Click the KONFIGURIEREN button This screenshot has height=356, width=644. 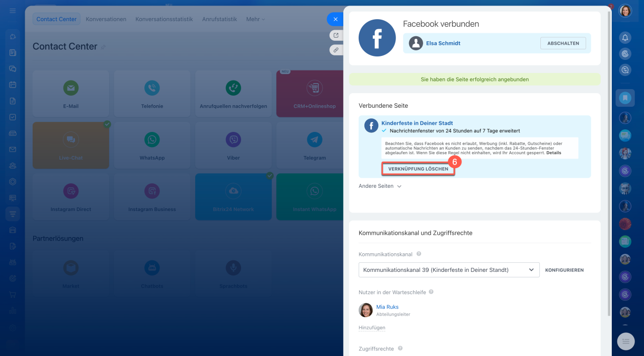[565, 270]
